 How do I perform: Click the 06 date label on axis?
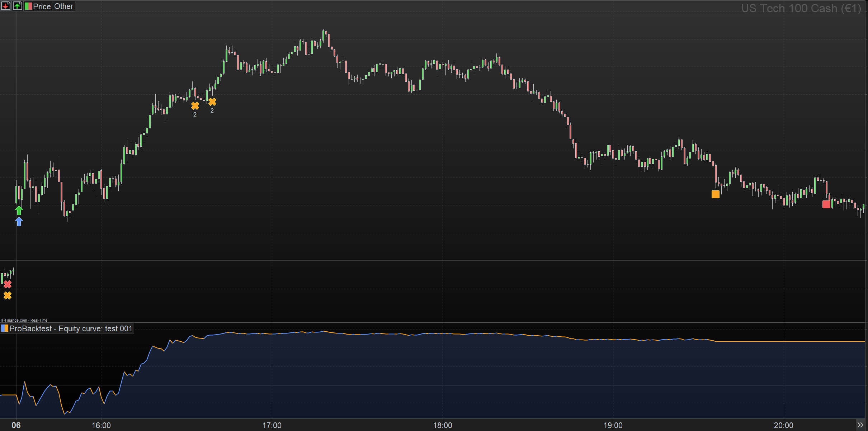pyautogui.click(x=16, y=425)
